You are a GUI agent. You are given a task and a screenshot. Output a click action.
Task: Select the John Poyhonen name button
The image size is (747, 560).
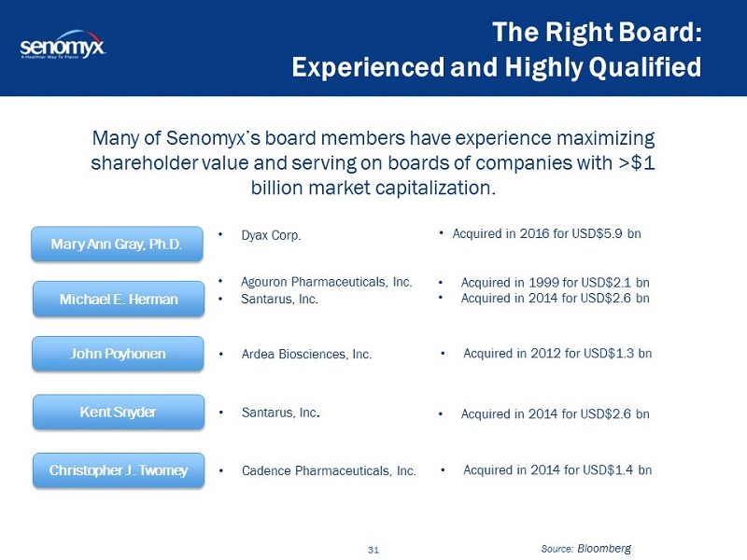point(118,355)
